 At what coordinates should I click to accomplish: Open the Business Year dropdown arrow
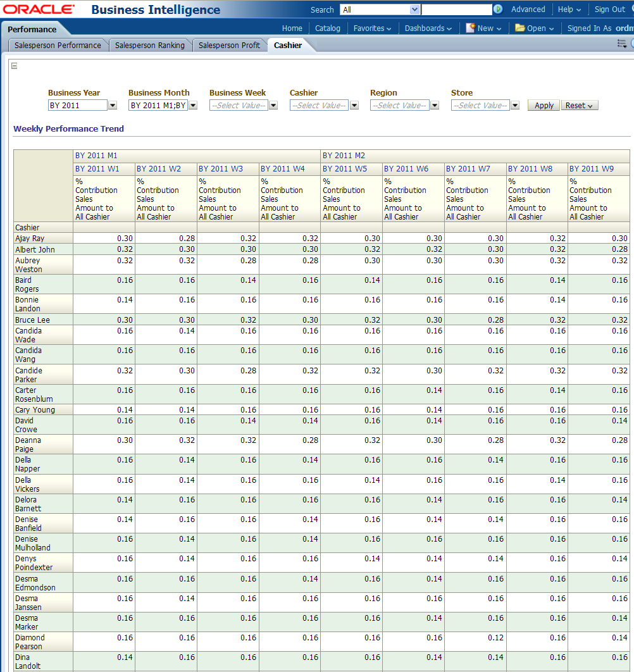pyautogui.click(x=113, y=106)
